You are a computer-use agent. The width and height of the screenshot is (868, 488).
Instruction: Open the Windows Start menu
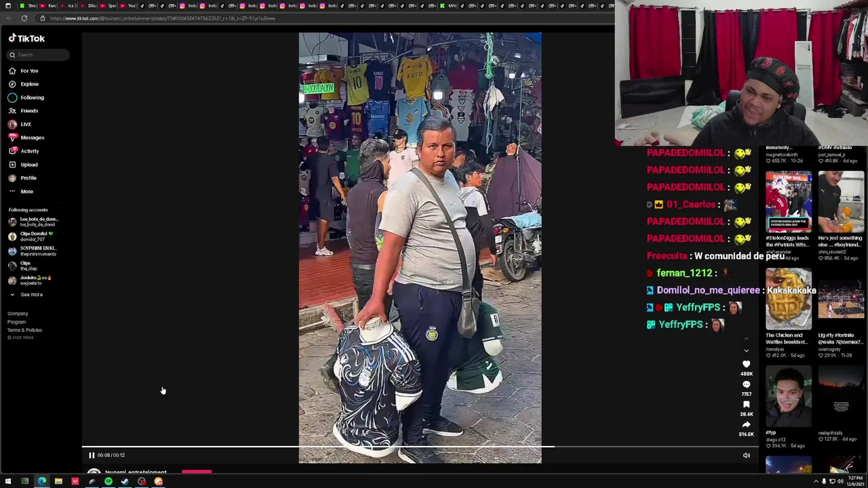8,482
